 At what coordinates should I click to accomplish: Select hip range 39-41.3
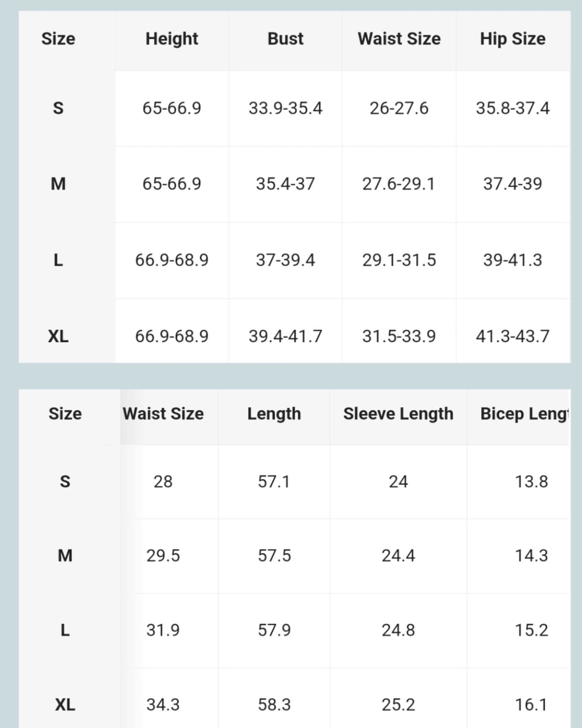[512, 260]
